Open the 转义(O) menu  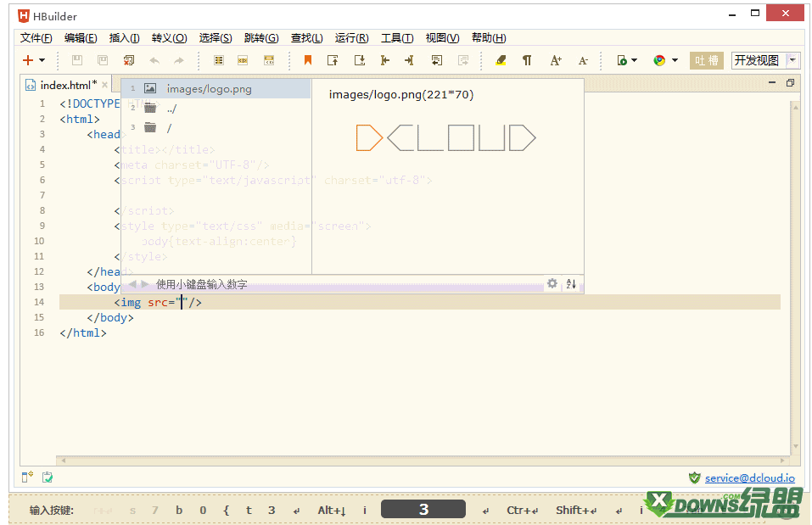[x=170, y=38]
